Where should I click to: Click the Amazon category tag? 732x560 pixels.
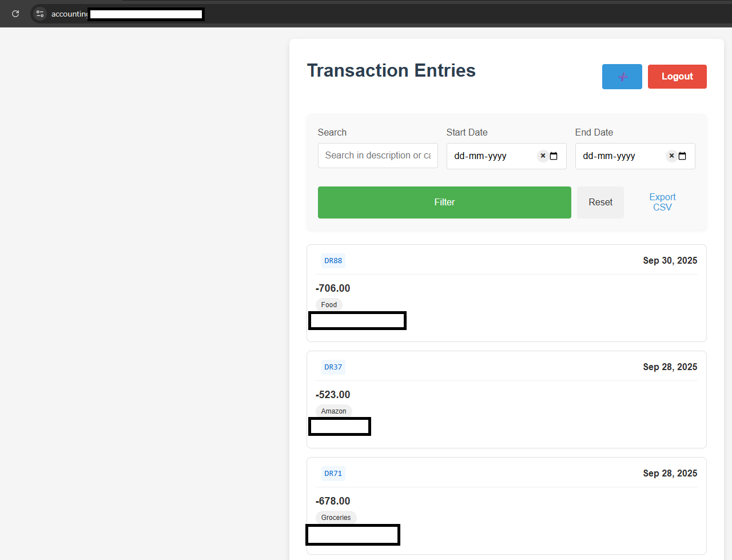(333, 411)
